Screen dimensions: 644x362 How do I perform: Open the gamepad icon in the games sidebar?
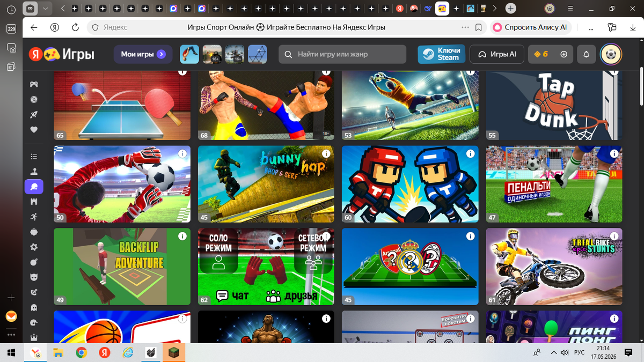click(34, 84)
